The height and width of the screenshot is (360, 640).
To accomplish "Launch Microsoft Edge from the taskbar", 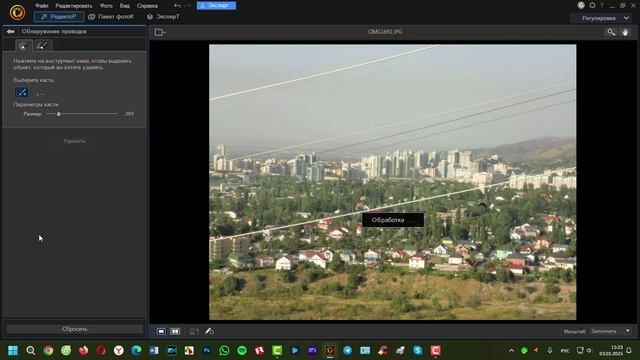I will coord(136,351).
